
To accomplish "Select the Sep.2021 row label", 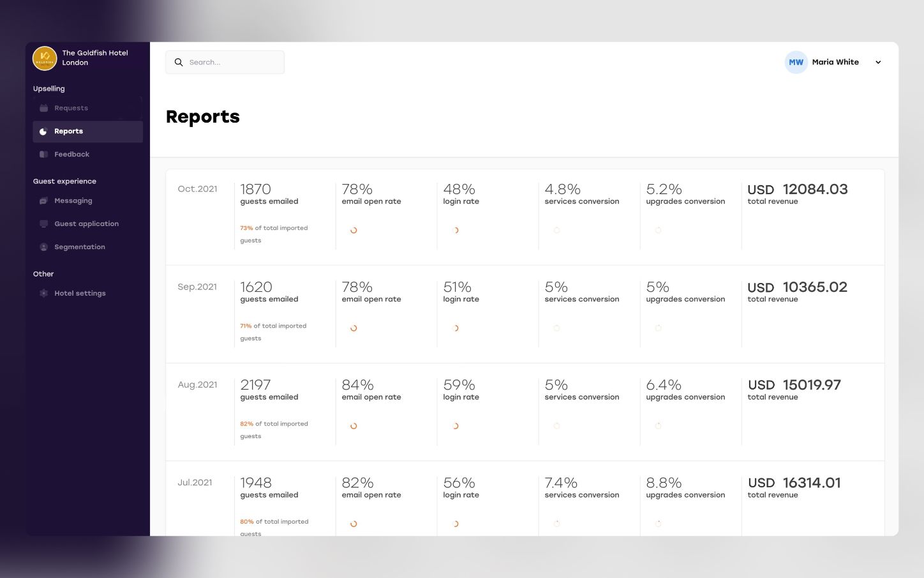I will click(197, 287).
